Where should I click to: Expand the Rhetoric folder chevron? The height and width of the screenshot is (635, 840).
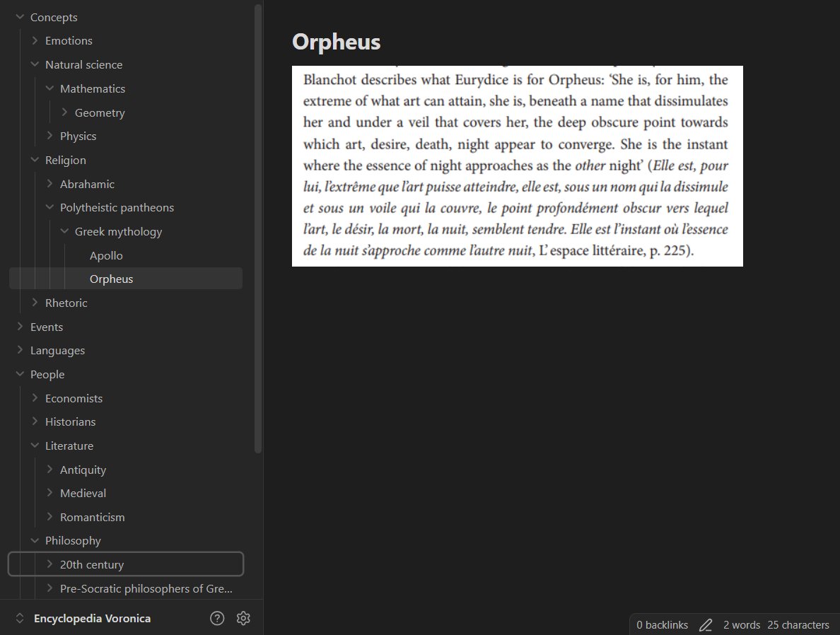(35, 303)
